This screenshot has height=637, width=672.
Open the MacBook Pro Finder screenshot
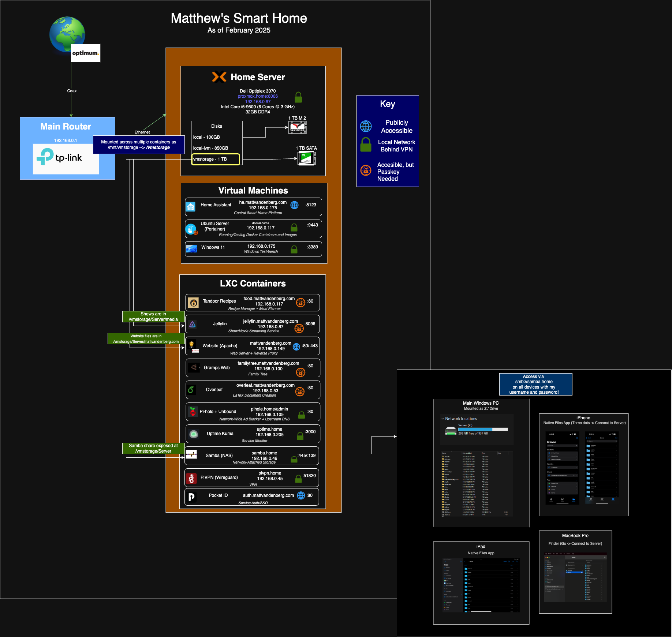(x=575, y=577)
